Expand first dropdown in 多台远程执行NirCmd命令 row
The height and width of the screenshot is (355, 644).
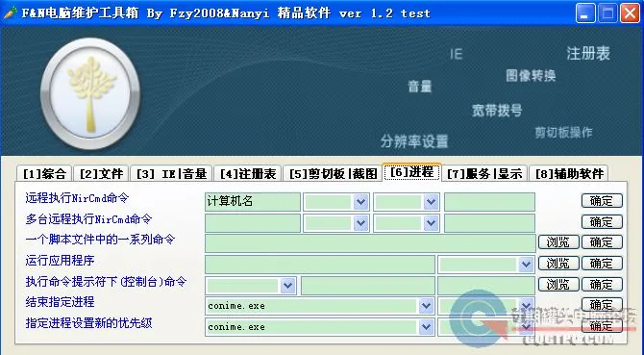[360, 223]
